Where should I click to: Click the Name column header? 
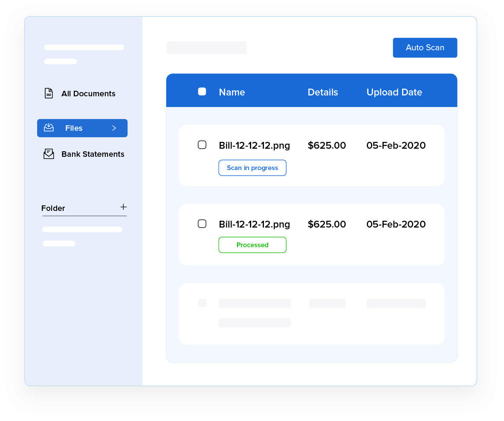tap(232, 92)
